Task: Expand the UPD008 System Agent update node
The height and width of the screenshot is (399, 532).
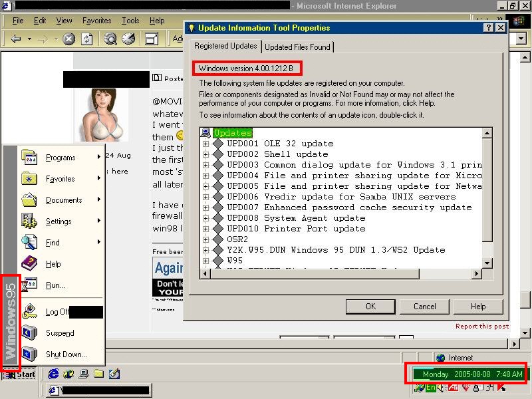Action: tap(205, 219)
